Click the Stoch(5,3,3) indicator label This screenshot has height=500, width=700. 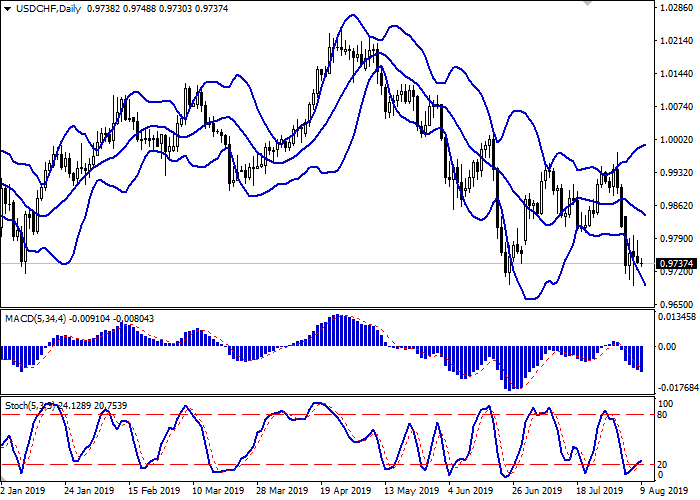(x=30, y=406)
